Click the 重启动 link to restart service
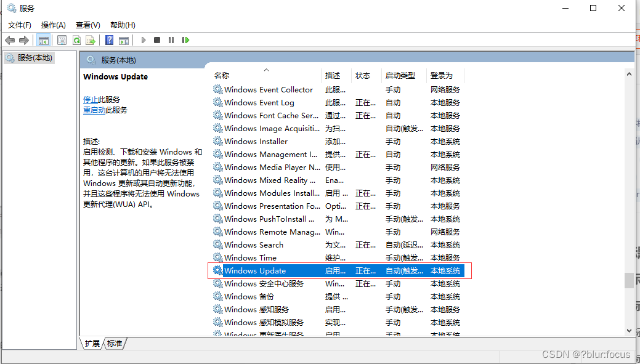 click(94, 110)
